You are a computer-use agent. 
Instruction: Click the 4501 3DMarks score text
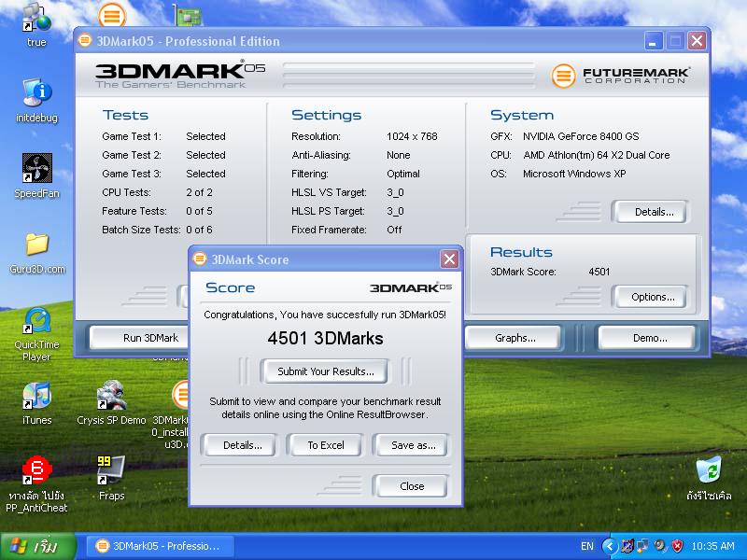[x=325, y=338]
